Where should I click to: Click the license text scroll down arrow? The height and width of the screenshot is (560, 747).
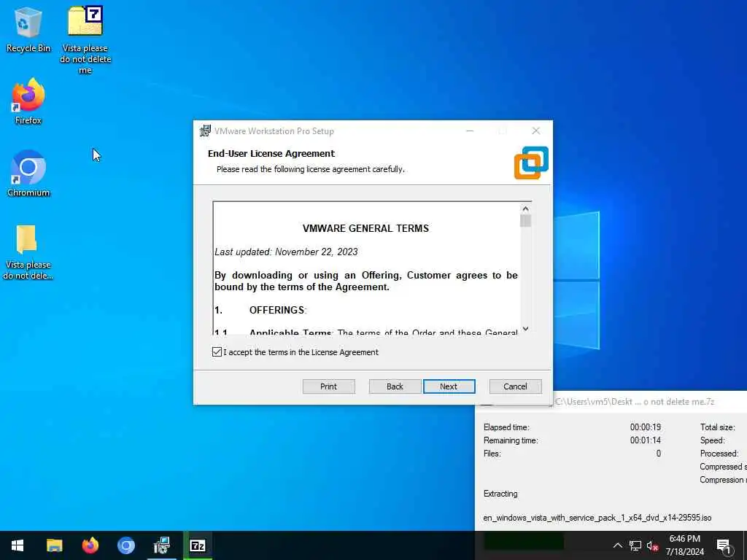tap(525, 329)
